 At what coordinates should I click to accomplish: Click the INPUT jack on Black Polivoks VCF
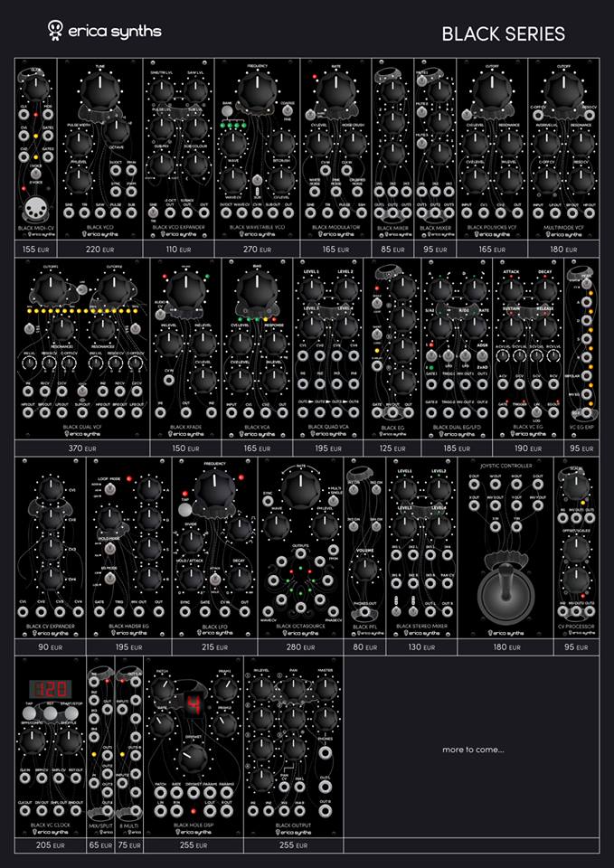coord(468,212)
